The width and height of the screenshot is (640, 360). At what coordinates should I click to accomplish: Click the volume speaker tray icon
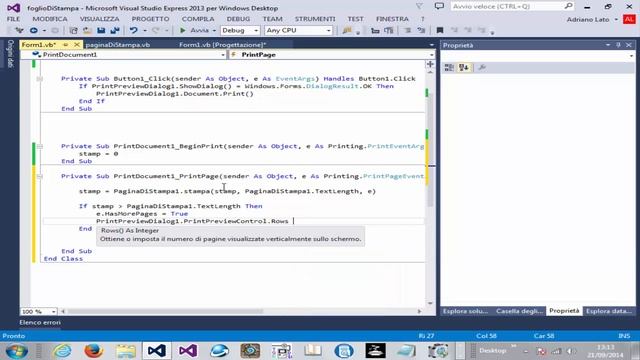tap(571, 351)
